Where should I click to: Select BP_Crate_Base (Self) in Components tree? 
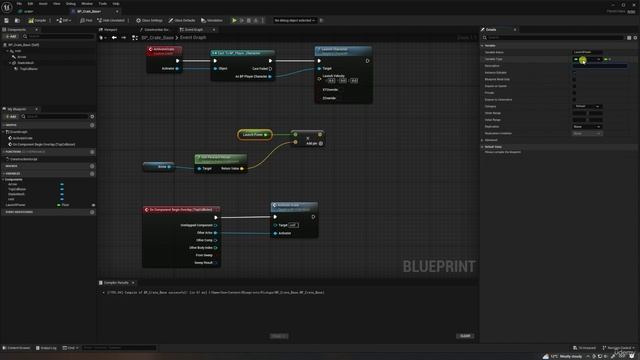(24, 45)
